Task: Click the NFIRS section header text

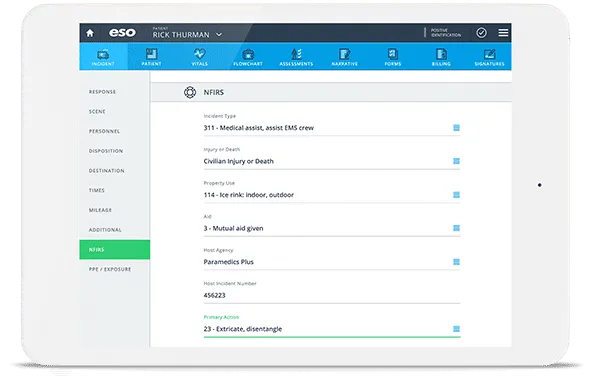Action: [x=213, y=93]
